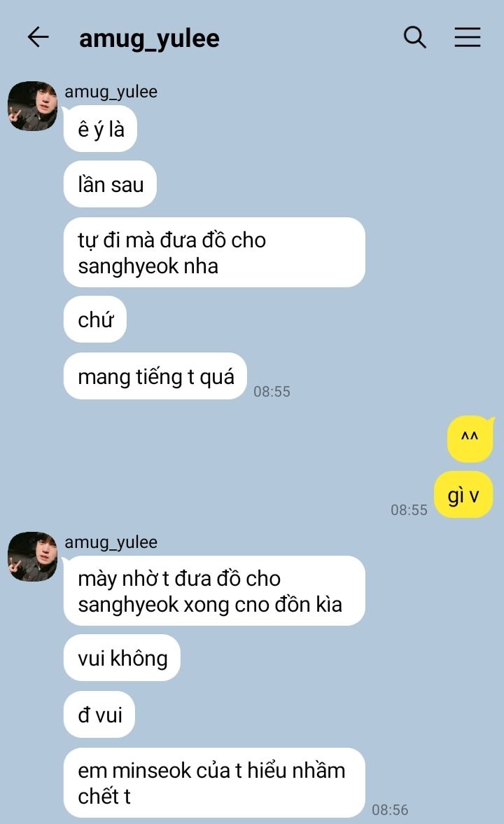Tap the sender name above 'mày nhờ t'
The height and width of the screenshot is (824, 504).
pyautogui.click(x=111, y=542)
